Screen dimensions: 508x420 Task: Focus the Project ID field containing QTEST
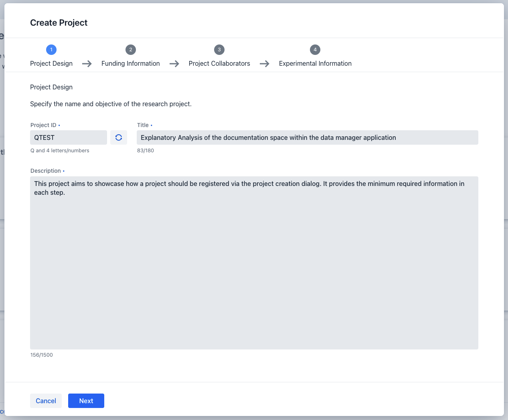coord(69,137)
